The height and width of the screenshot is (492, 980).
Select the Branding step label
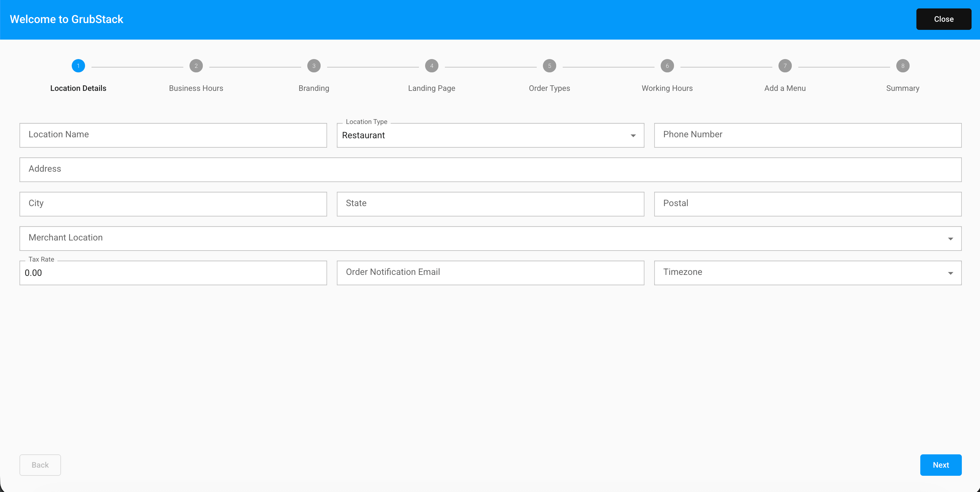(314, 88)
